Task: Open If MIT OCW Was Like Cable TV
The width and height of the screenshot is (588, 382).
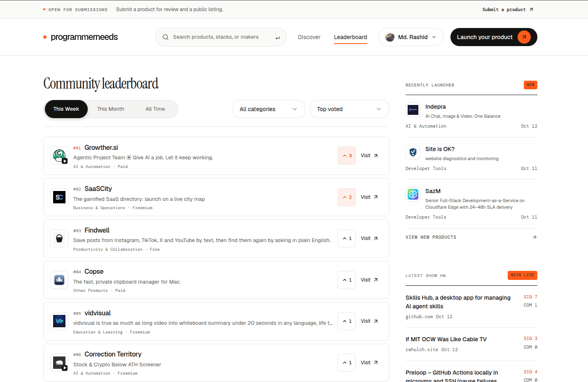Action: [446, 339]
